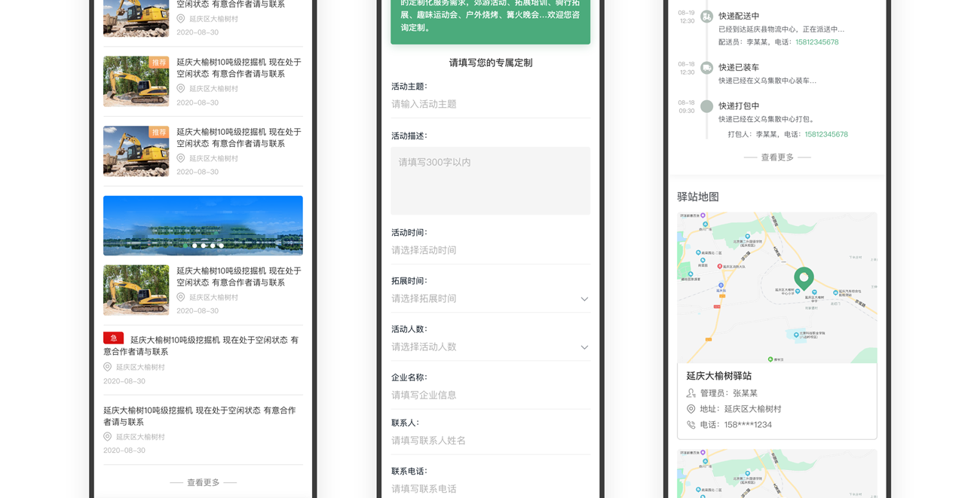Click the location icon beside 地址
980x498 pixels.
point(691,409)
